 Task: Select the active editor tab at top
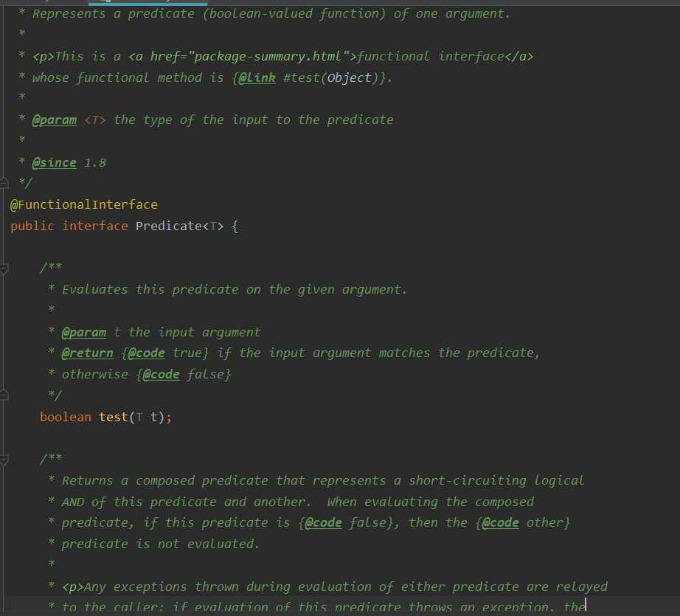pyautogui.click(x=148, y=3)
